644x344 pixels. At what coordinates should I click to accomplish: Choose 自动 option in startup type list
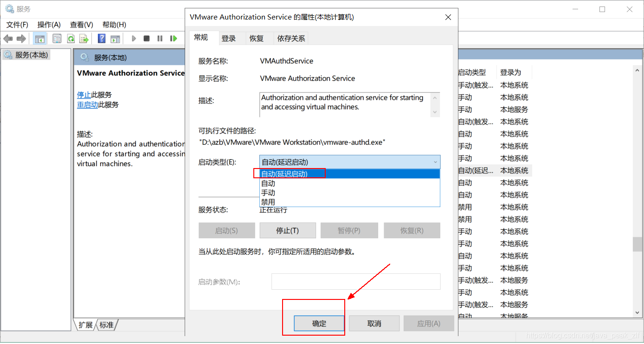pos(349,183)
